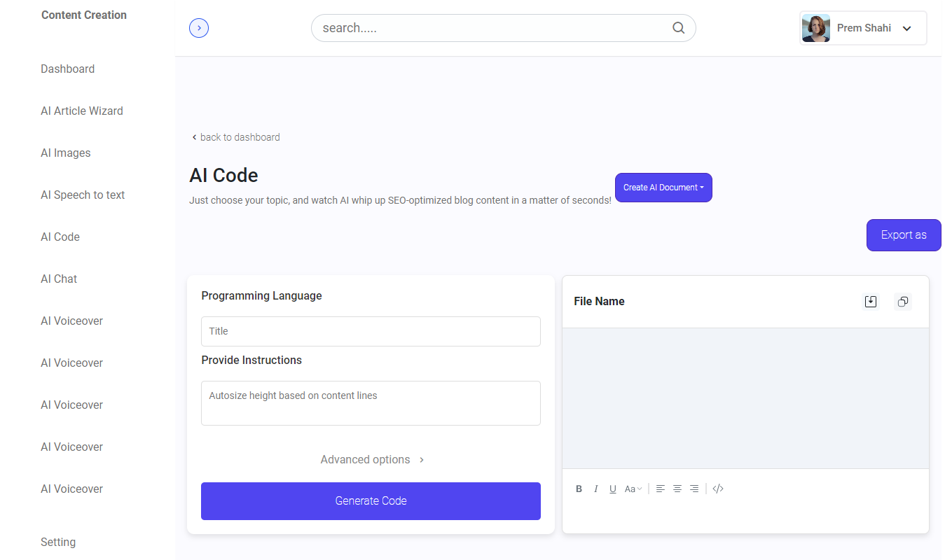This screenshot has height=560, width=945.
Task: Go to AI Speech to text
Action: coord(83,195)
